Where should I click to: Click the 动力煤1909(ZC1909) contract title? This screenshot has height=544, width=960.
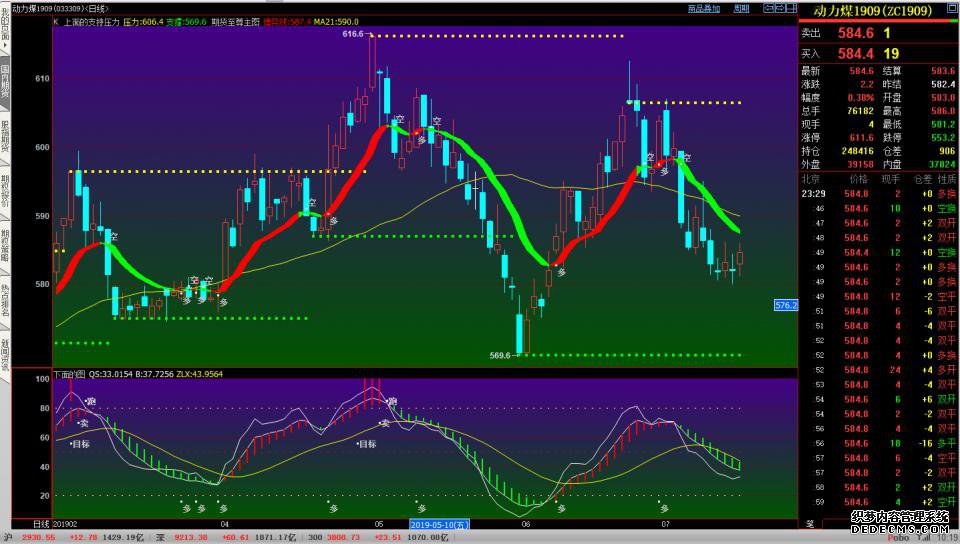pos(872,10)
